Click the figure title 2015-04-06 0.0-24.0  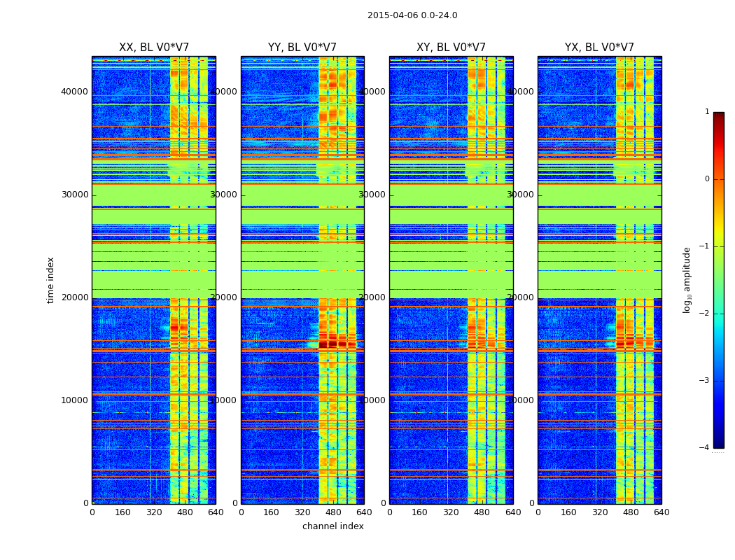tap(412, 15)
